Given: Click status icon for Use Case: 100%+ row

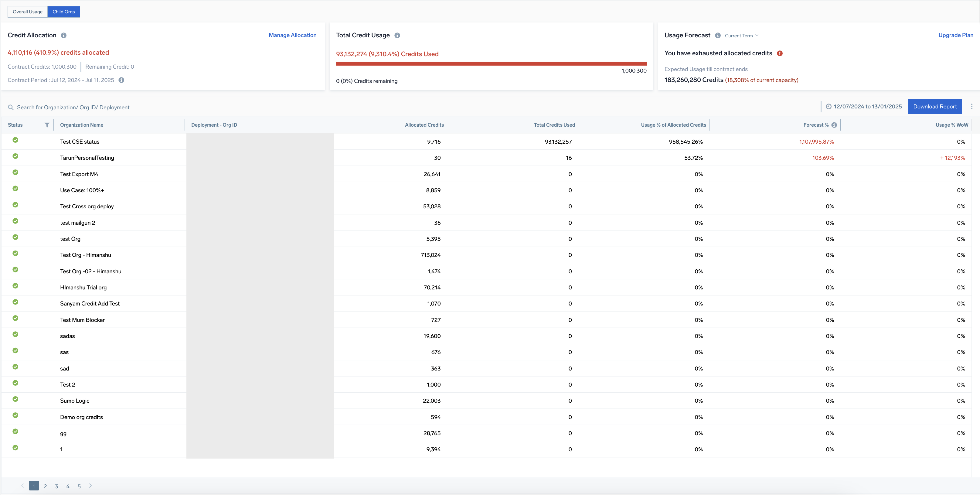Looking at the screenshot, I should [15, 189].
